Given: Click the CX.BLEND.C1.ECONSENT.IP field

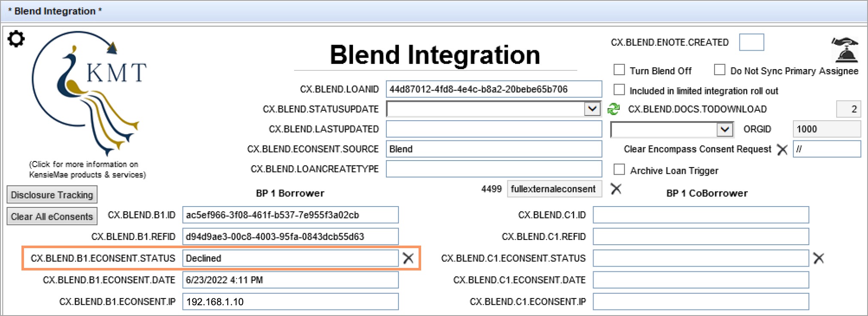Looking at the screenshot, I should point(701,301).
